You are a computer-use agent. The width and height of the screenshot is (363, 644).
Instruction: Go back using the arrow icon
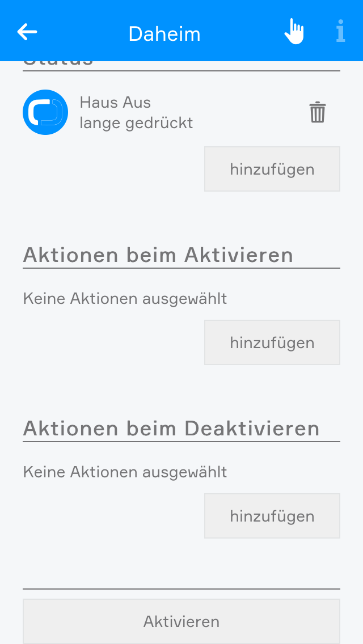27,32
